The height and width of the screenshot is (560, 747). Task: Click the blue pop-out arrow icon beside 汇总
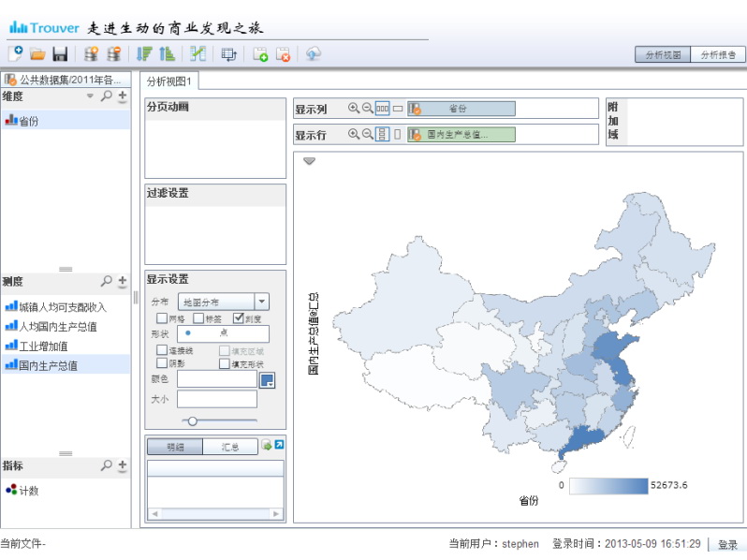click(x=279, y=445)
